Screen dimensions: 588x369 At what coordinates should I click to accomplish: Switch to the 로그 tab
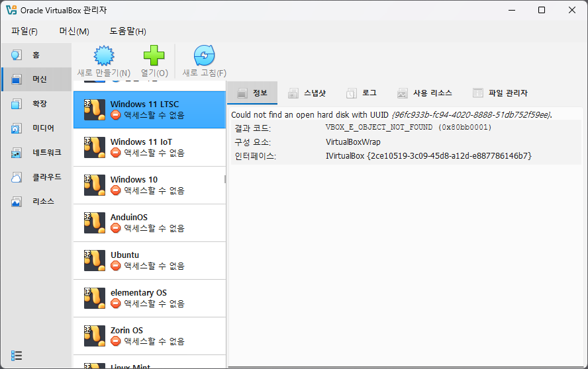point(362,93)
